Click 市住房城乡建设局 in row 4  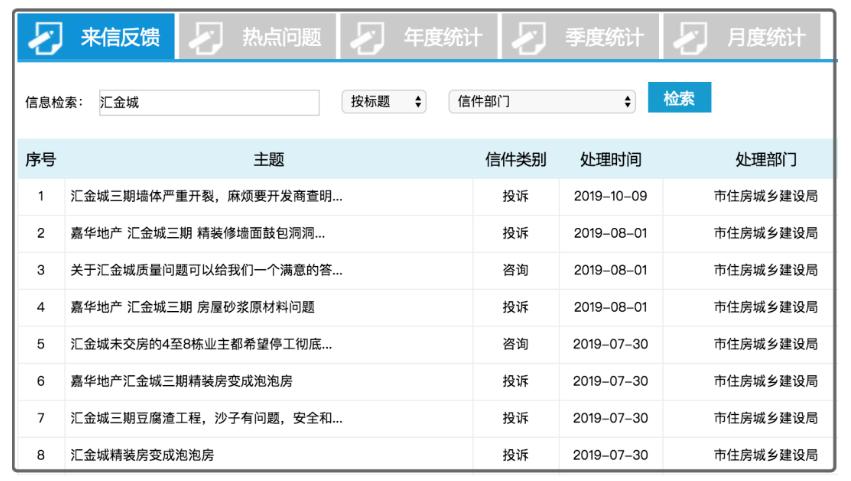[766, 307]
